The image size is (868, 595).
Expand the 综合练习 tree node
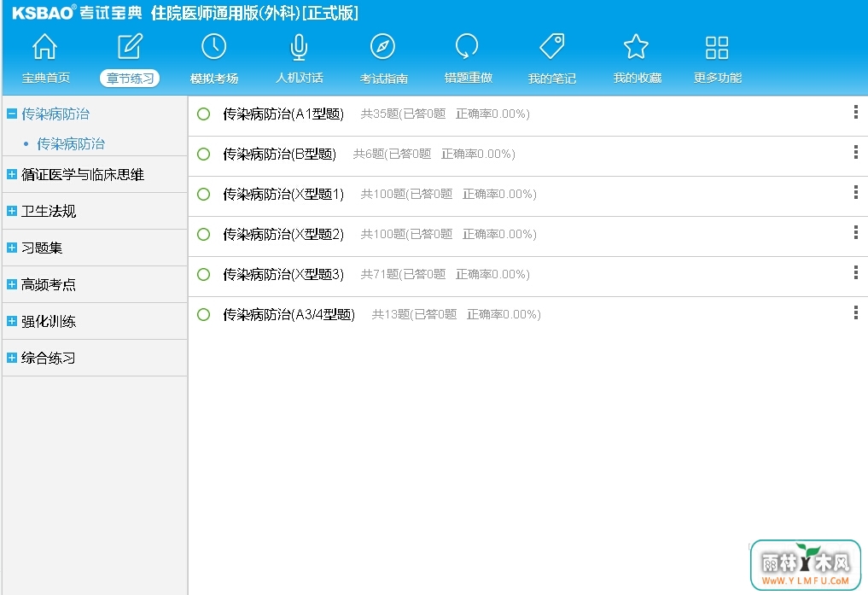point(12,358)
